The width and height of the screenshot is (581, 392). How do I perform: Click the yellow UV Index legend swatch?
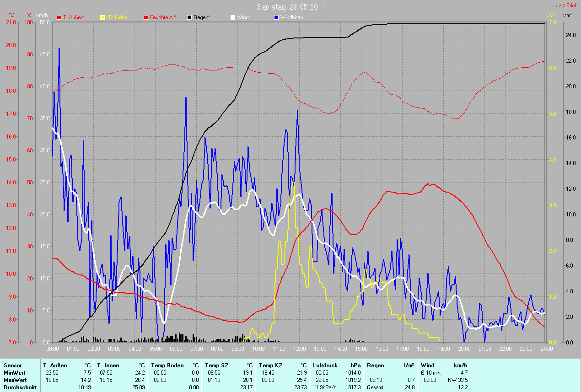[x=102, y=17]
